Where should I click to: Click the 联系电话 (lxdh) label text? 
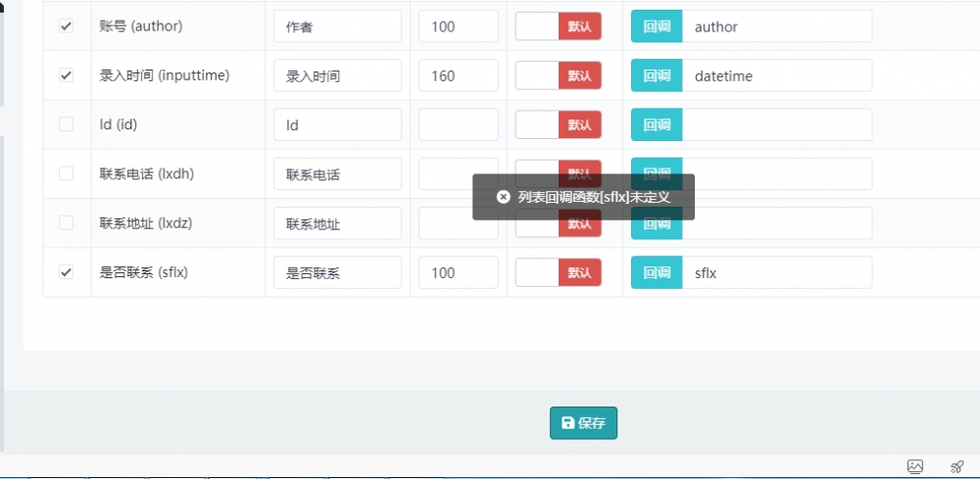[147, 173]
